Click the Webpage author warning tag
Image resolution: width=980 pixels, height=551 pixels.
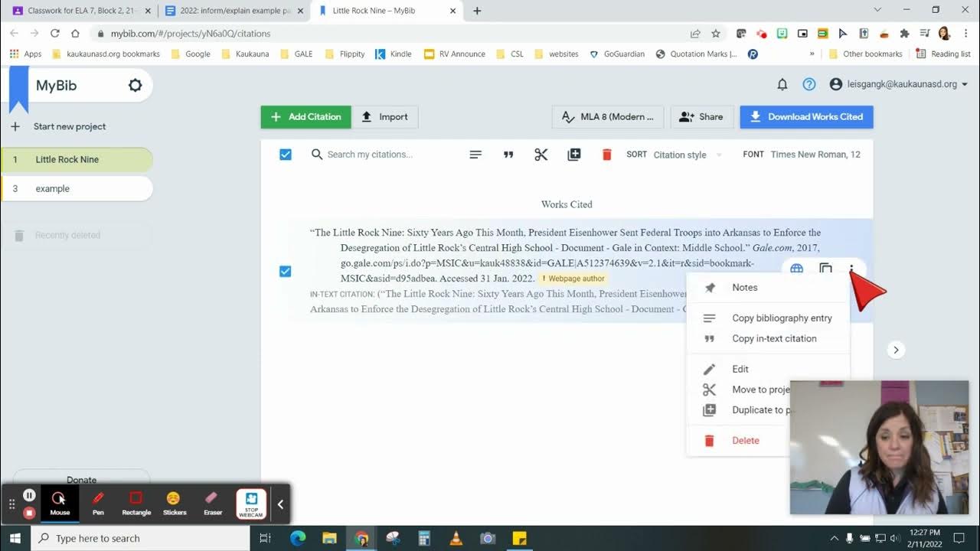click(573, 279)
